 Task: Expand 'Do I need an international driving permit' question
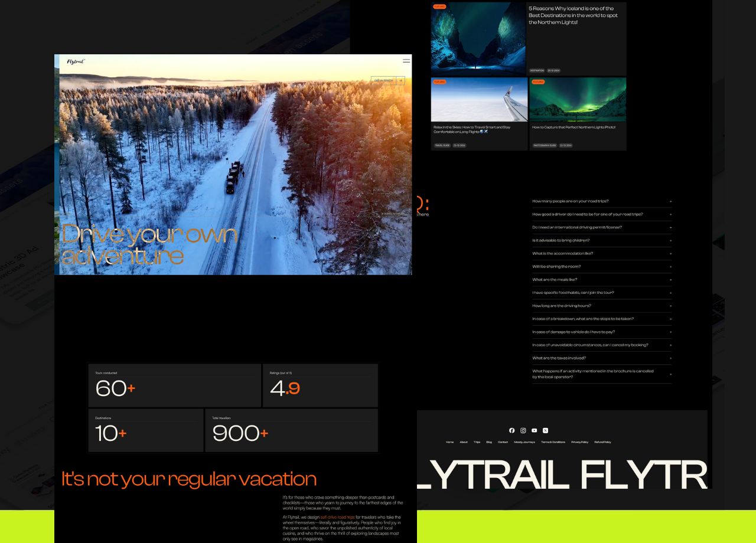coord(601,227)
